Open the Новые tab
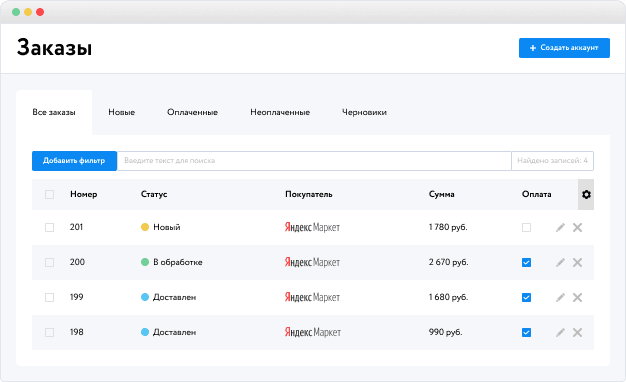This screenshot has width=626, height=382. [122, 112]
